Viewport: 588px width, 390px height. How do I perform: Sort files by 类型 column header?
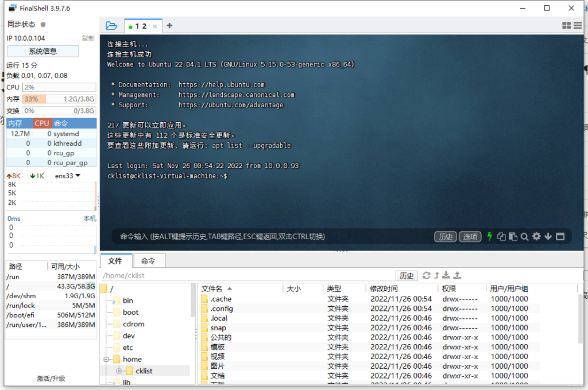(x=345, y=288)
